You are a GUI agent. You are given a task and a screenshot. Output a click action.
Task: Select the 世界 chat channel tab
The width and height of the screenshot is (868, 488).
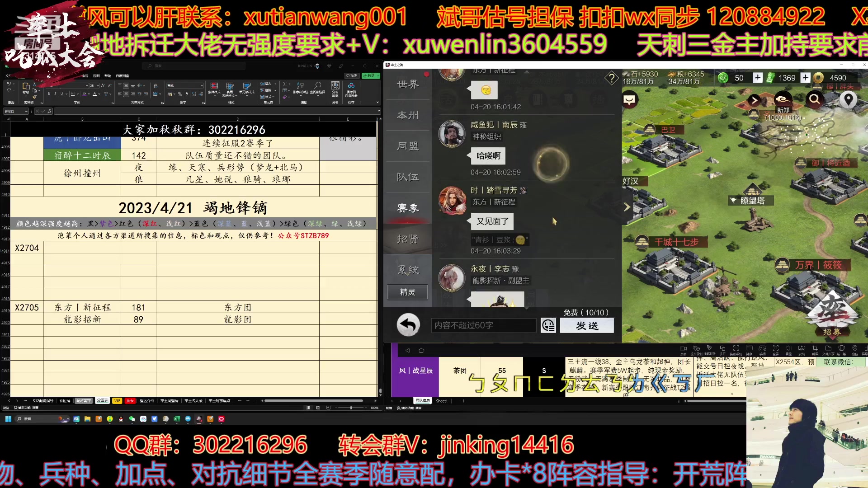click(408, 84)
